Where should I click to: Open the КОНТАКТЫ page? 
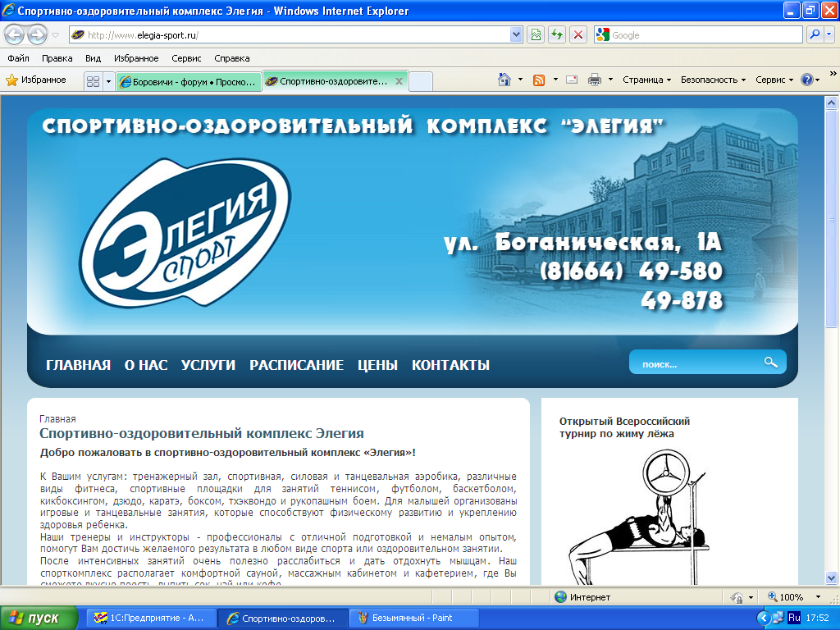coord(450,365)
